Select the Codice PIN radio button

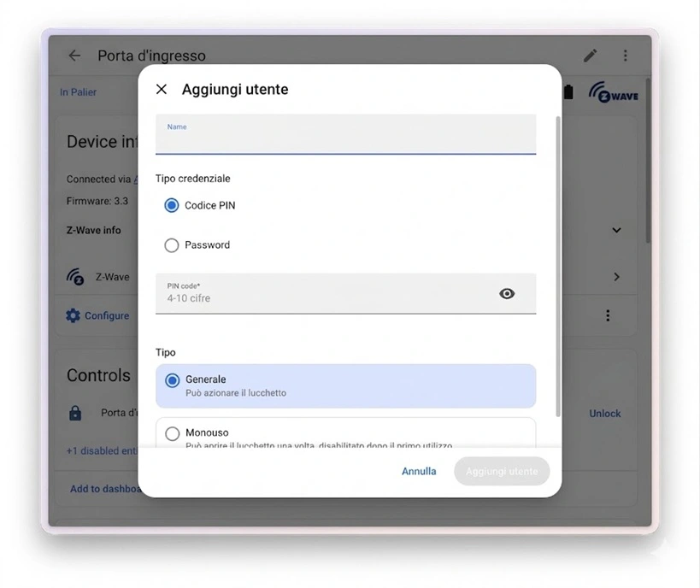tap(172, 205)
